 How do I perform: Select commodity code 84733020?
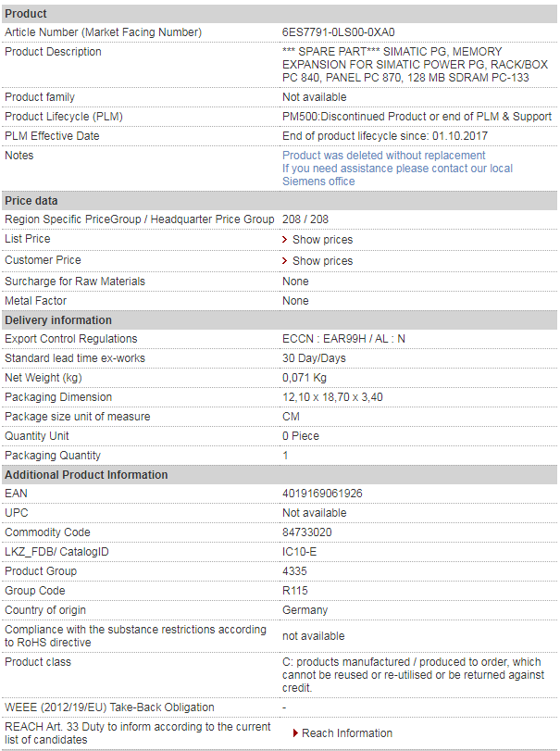[x=306, y=532]
